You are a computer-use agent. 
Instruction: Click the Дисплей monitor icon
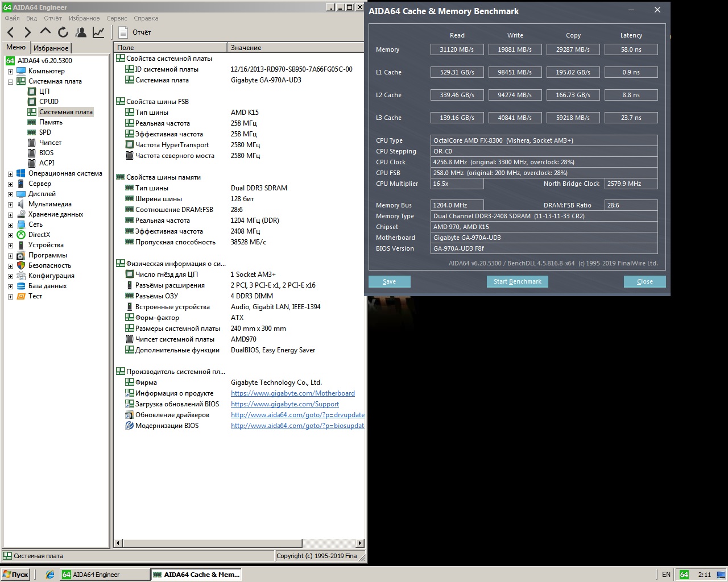coord(21,194)
